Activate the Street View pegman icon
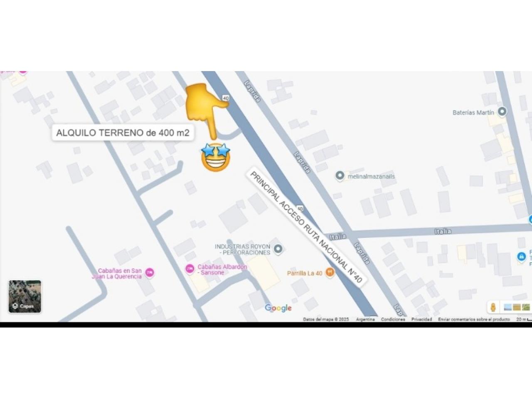Screen dimensions: 532x399 pyautogui.click(x=493, y=308)
